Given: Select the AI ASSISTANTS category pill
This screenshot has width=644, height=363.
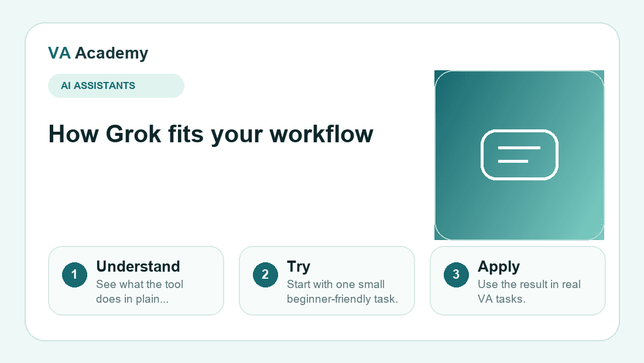Looking at the screenshot, I should pyautogui.click(x=117, y=85).
